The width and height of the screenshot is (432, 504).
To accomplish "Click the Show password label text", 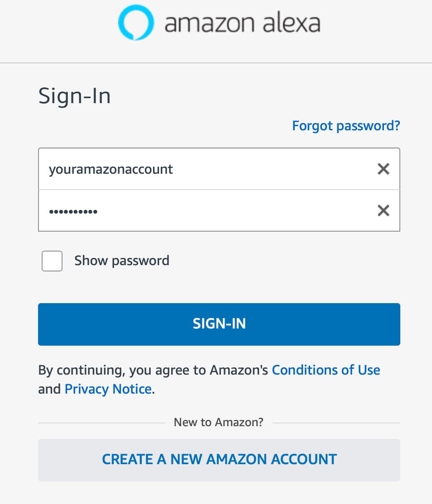I will click(122, 261).
